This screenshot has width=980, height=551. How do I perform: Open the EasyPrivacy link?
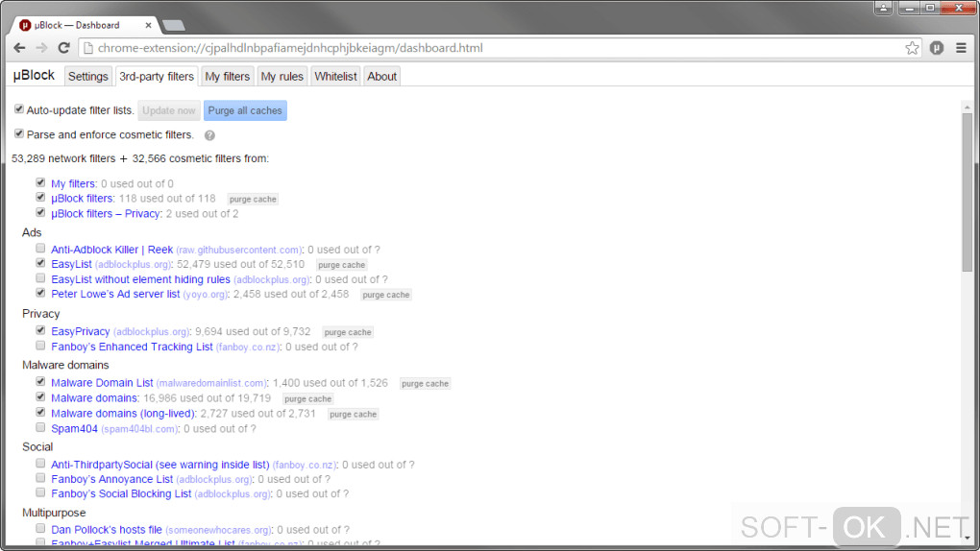pyautogui.click(x=81, y=332)
